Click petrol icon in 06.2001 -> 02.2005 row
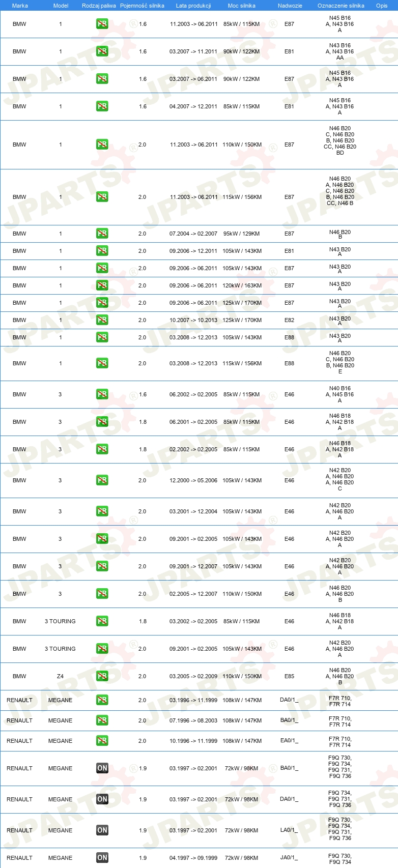 (102, 422)
